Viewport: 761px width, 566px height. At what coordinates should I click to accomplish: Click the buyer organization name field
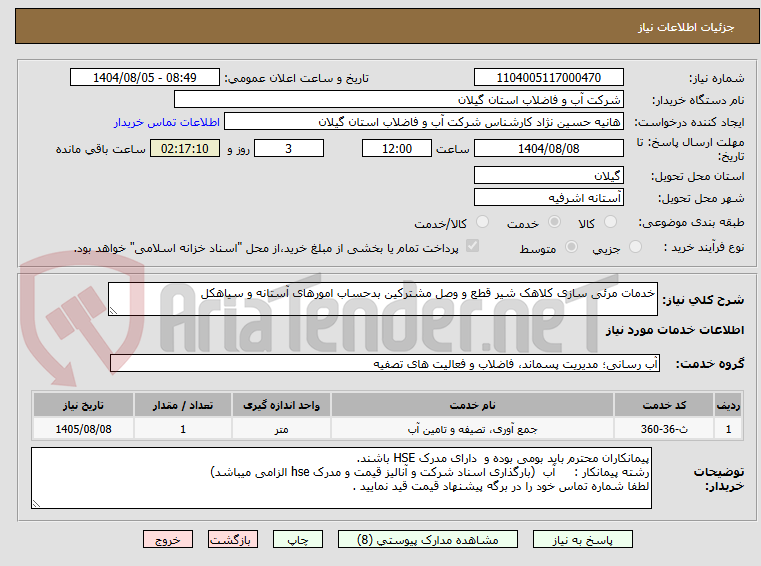click(398, 100)
